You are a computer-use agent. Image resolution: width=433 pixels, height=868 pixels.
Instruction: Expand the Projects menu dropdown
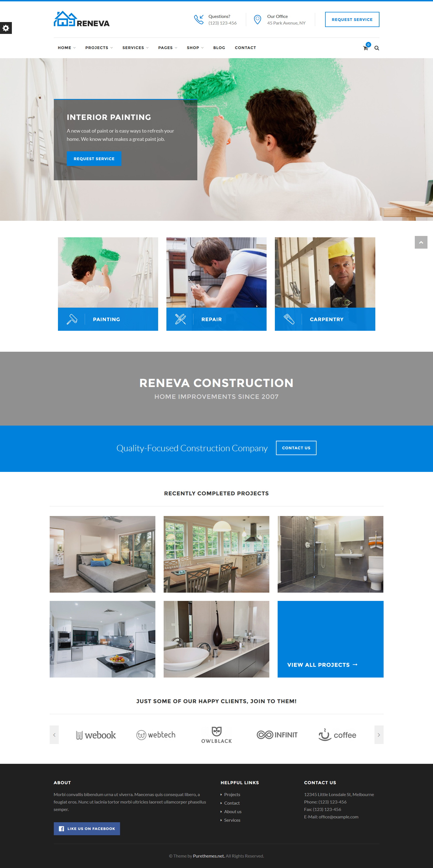[x=99, y=48]
